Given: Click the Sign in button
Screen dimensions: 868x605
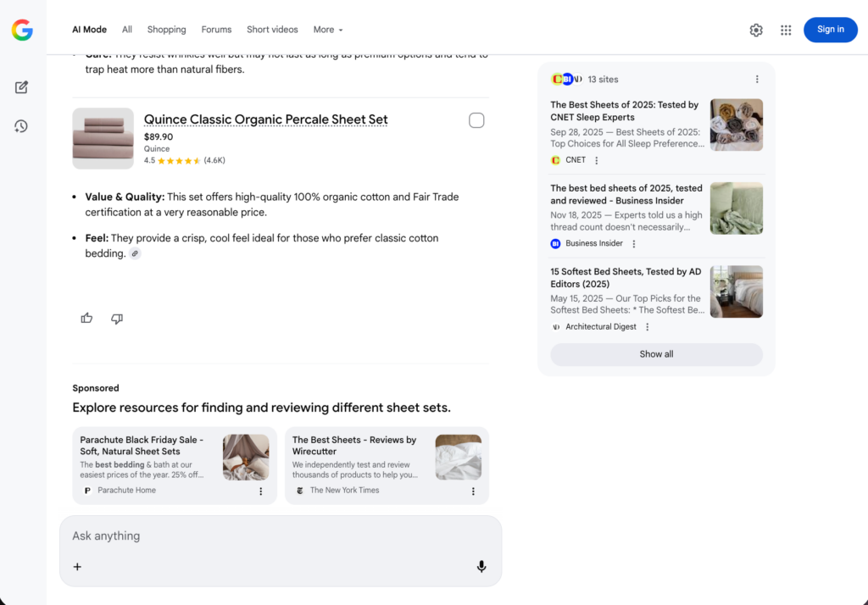Looking at the screenshot, I should pos(831,30).
